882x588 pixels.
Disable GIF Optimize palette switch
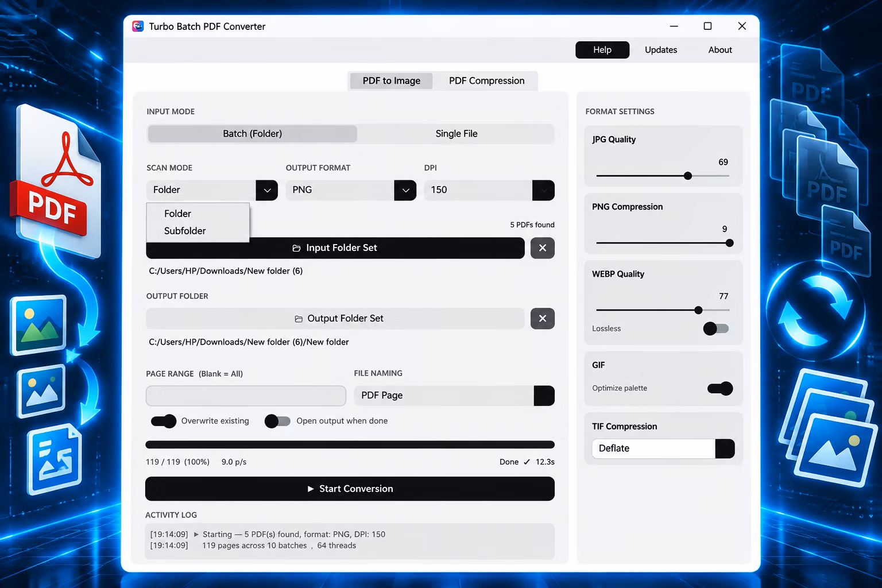pyautogui.click(x=720, y=389)
